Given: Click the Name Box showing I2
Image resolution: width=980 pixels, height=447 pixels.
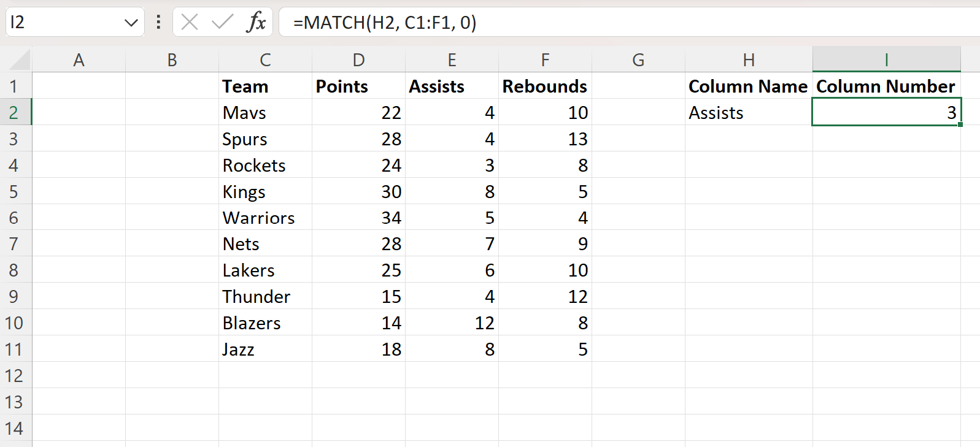Looking at the screenshot, I should (61, 23).
